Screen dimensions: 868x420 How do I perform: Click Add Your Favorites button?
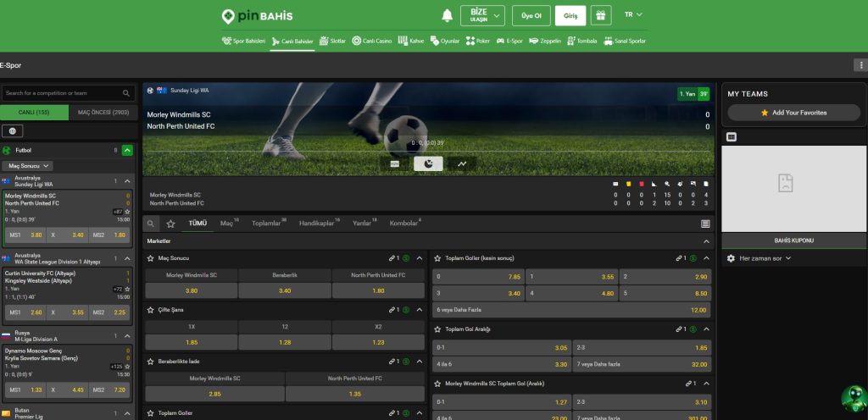pos(788,113)
